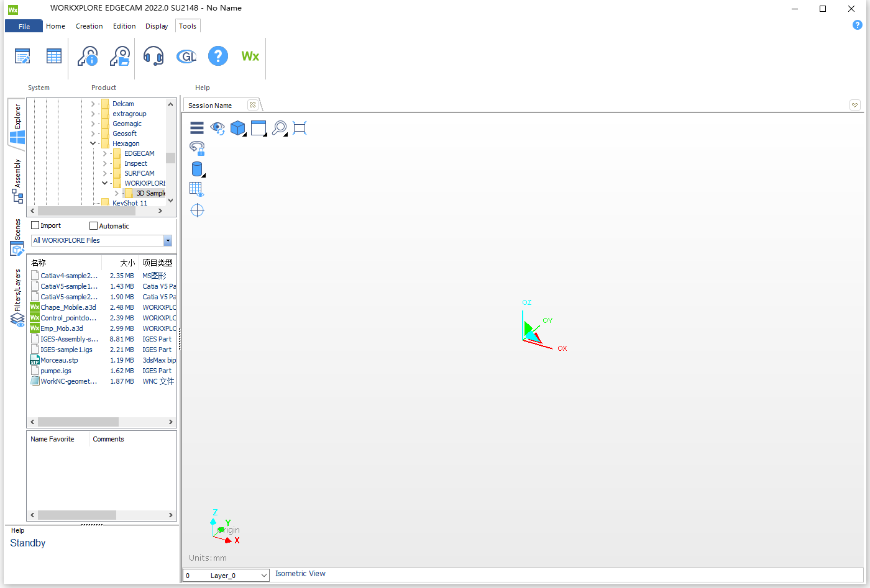This screenshot has height=588, width=870.
Task: Switch to the Edition ribbon tab
Action: click(124, 26)
